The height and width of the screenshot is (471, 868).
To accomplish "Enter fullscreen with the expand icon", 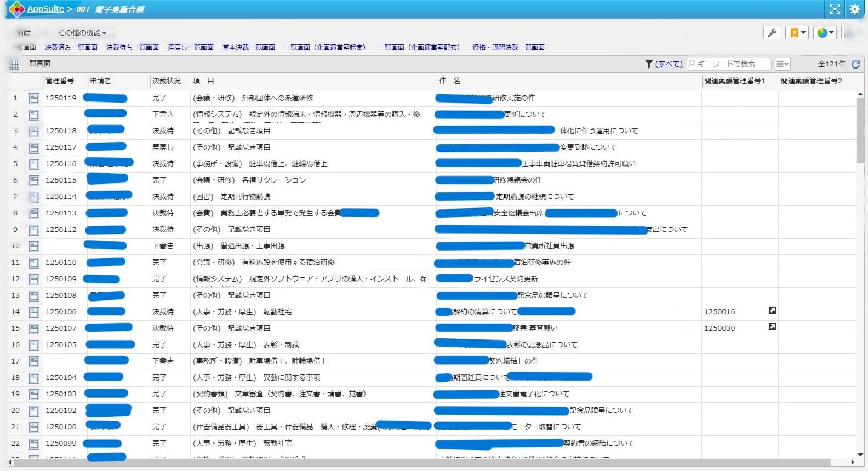I will [x=835, y=9].
